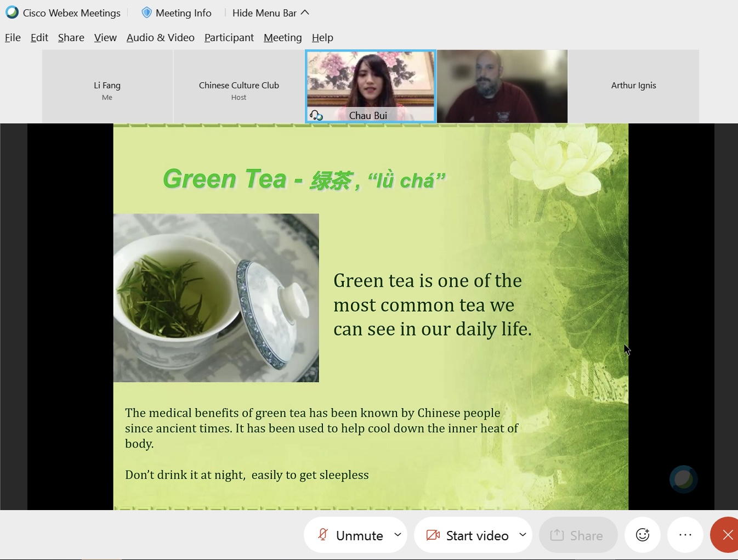This screenshot has height=560, width=738.
Task: Unmute your microphone
Action: click(x=351, y=535)
